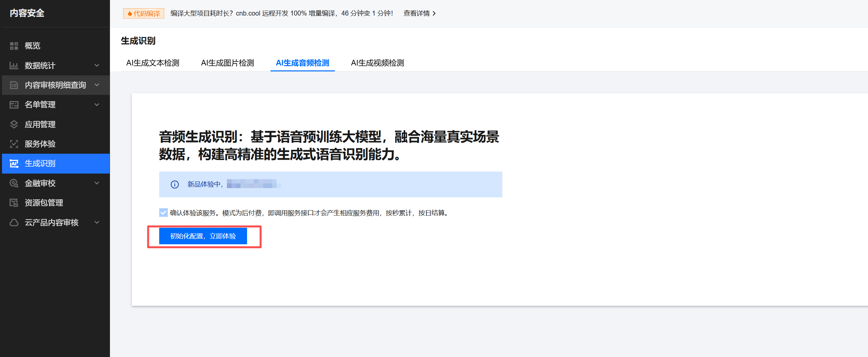Expand the 金融审校 menu chevron
Screen dimensions: 868x357
pyautogui.click(x=97, y=183)
